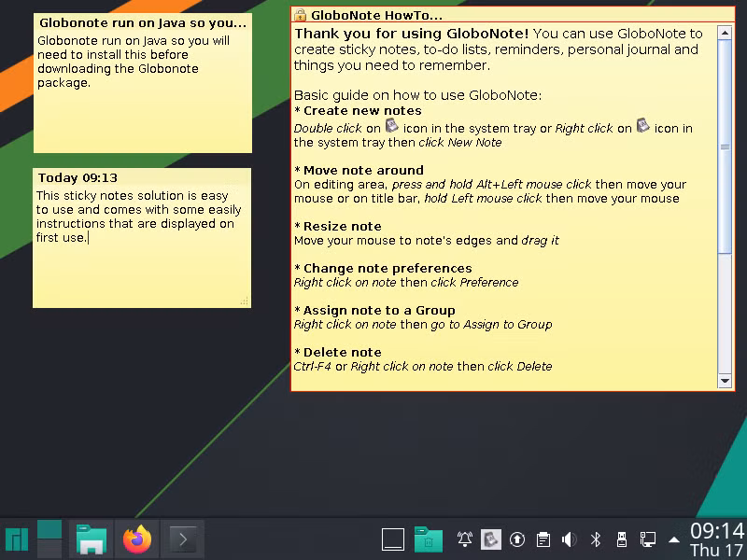Click the 'Globonote run on Java so you...' title bar

click(143, 22)
